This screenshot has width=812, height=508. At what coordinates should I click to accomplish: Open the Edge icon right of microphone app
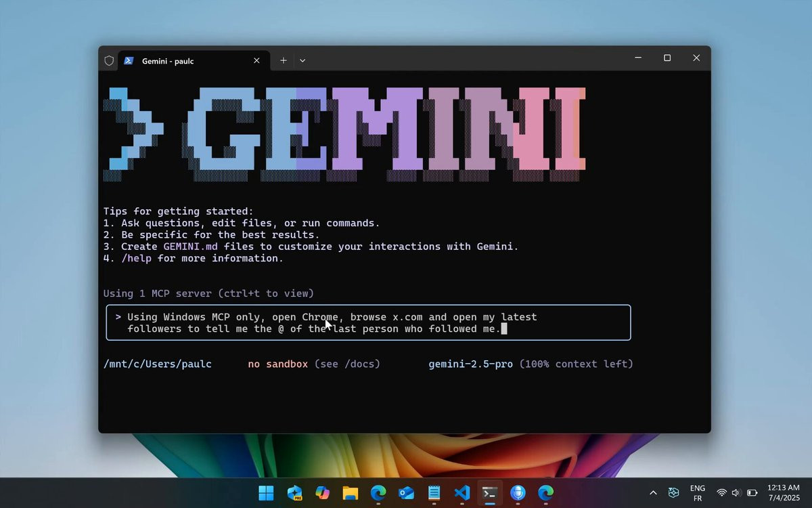point(545,493)
